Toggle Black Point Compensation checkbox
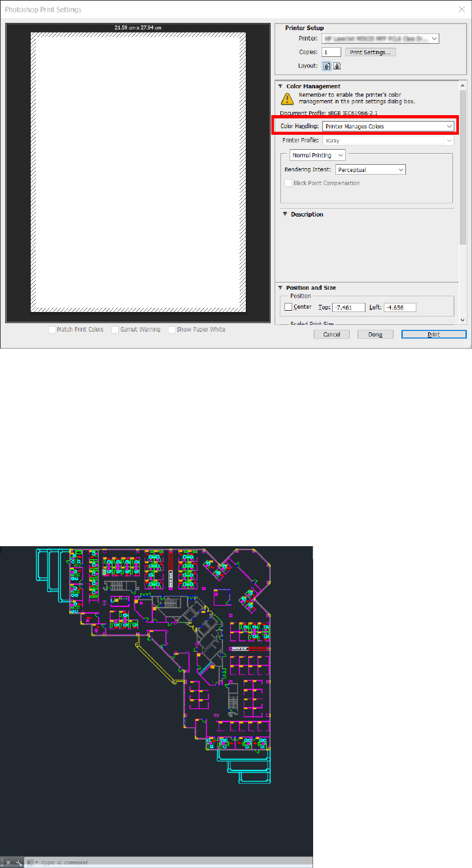The width and height of the screenshot is (472, 868). pyautogui.click(x=288, y=183)
